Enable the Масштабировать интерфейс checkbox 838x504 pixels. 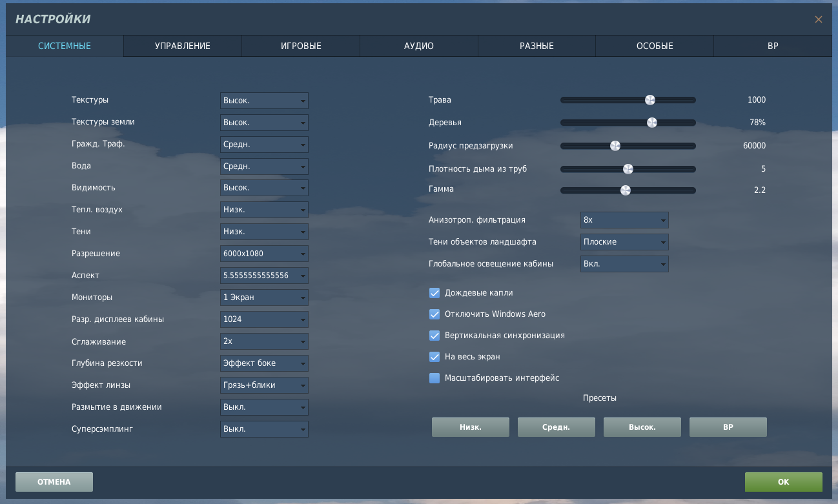tap(434, 378)
